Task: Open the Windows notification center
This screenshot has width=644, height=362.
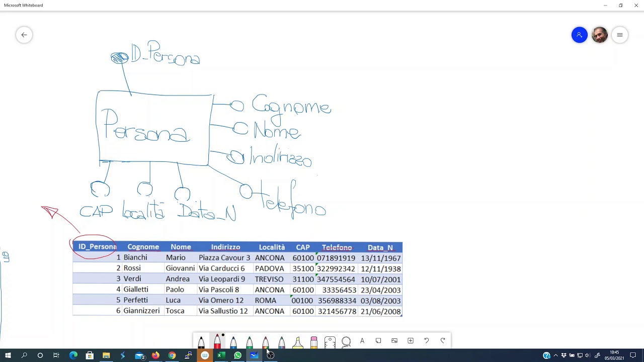Action: (x=633, y=355)
